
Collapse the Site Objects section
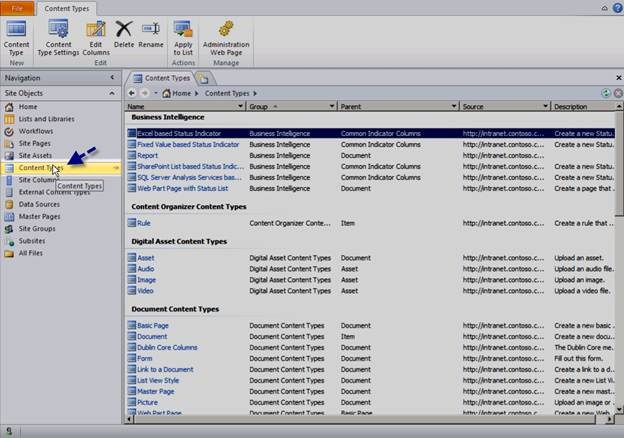112,93
